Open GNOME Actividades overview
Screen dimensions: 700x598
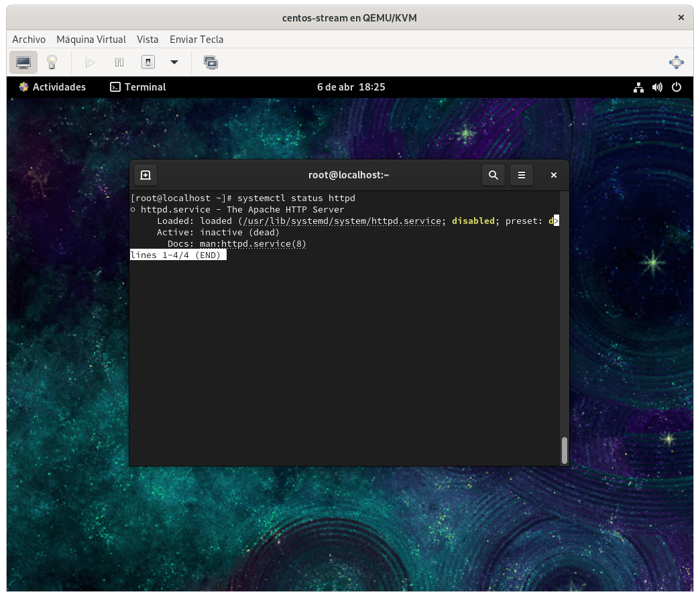pyautogui.click(x=52, y=87)
